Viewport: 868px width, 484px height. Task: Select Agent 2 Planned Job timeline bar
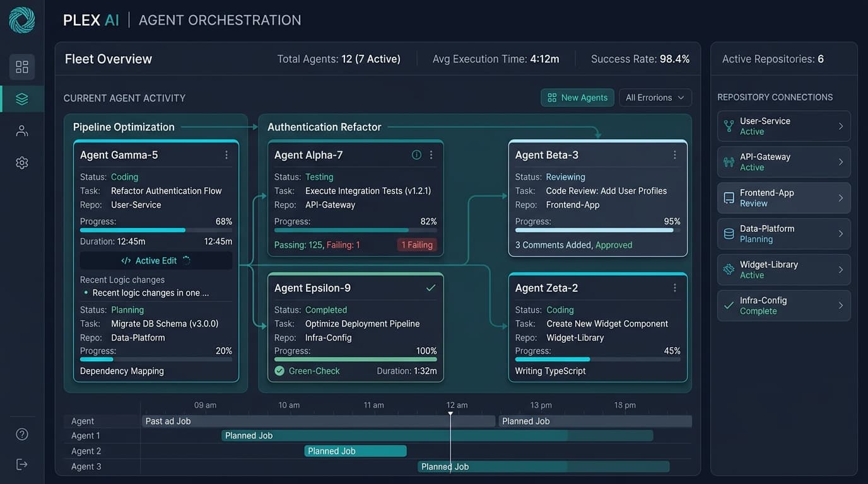click(x=356, y=451)
